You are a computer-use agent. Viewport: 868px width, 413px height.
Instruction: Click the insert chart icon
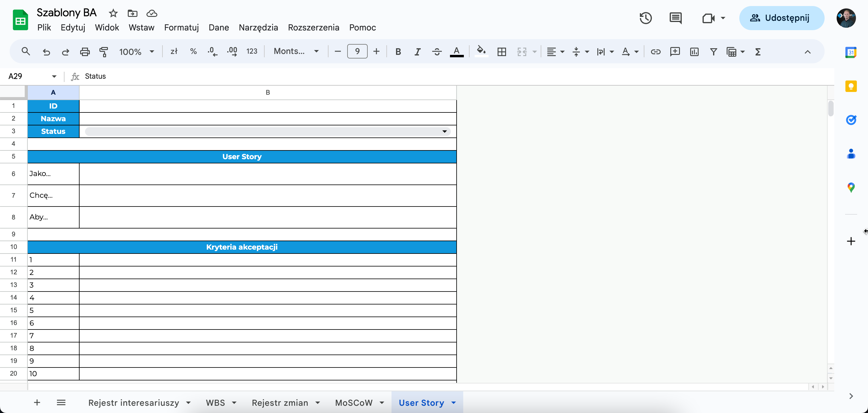click(x=694, y=52)
